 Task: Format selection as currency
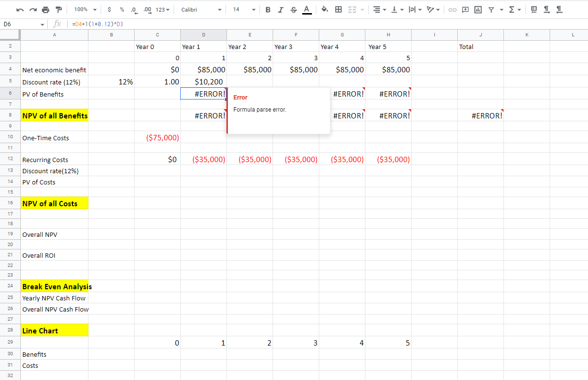109,9
